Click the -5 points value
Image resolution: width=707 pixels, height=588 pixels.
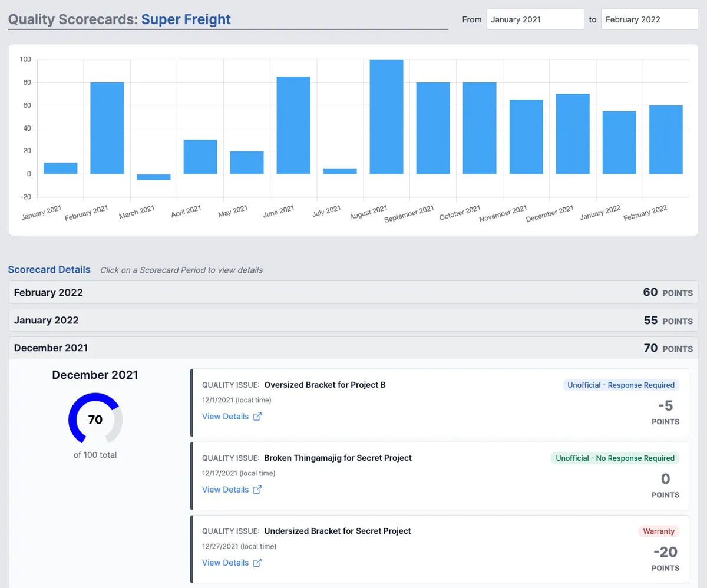coord(665,405)
